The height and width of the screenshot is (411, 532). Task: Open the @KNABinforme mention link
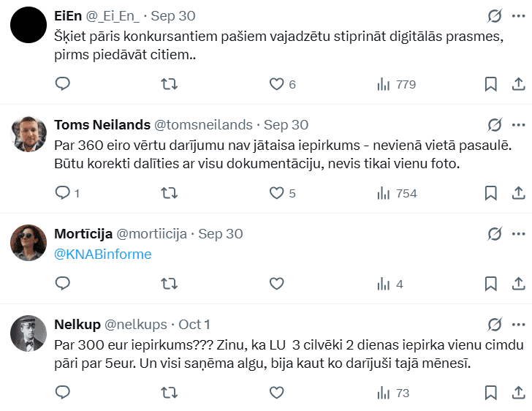tap(103, 254)
